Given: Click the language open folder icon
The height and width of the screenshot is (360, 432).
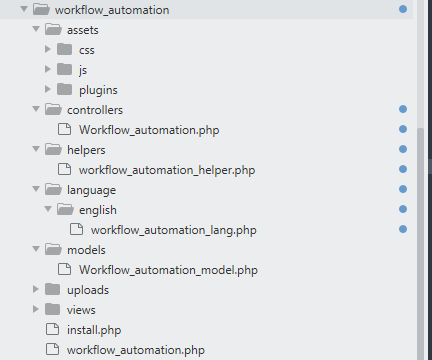Looking at the screenshot, I should [53, 189].
